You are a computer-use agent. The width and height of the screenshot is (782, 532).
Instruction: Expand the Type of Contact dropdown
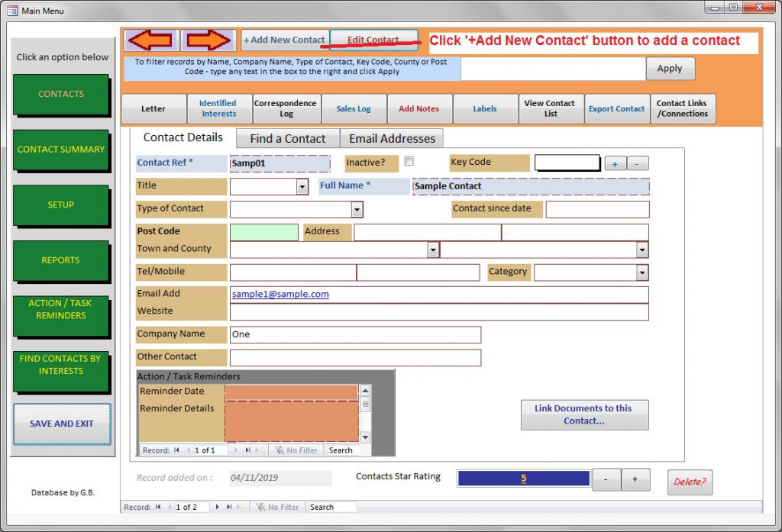(x=357, y=210)
